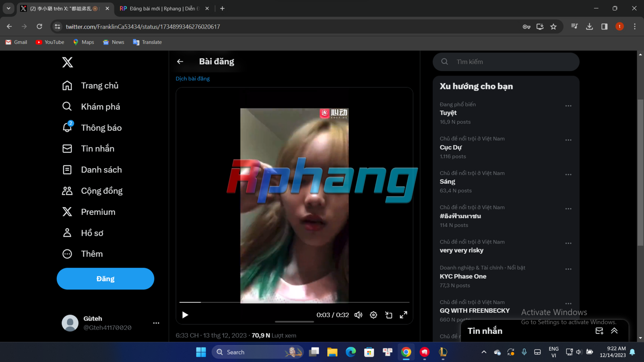
Task: Click the address bar URL
Action: click(143, 27)
